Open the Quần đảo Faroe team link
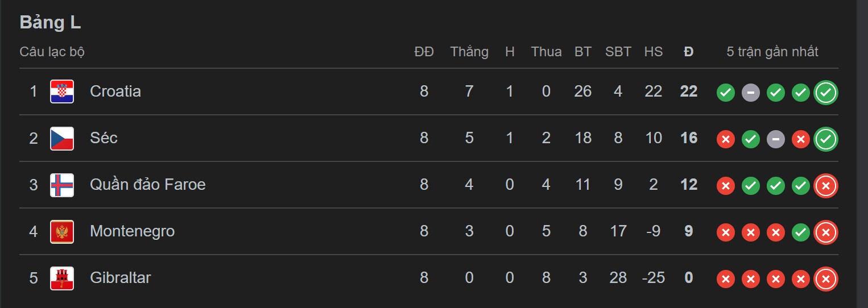This screenshot has height=308, width=868. (x=148, y=185)
